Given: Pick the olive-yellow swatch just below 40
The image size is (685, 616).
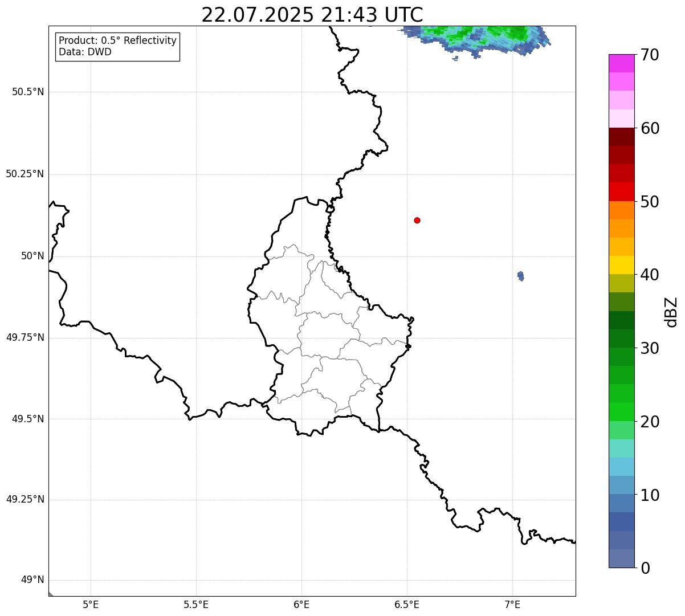Looking at the screenshot, I should (621, 283).
